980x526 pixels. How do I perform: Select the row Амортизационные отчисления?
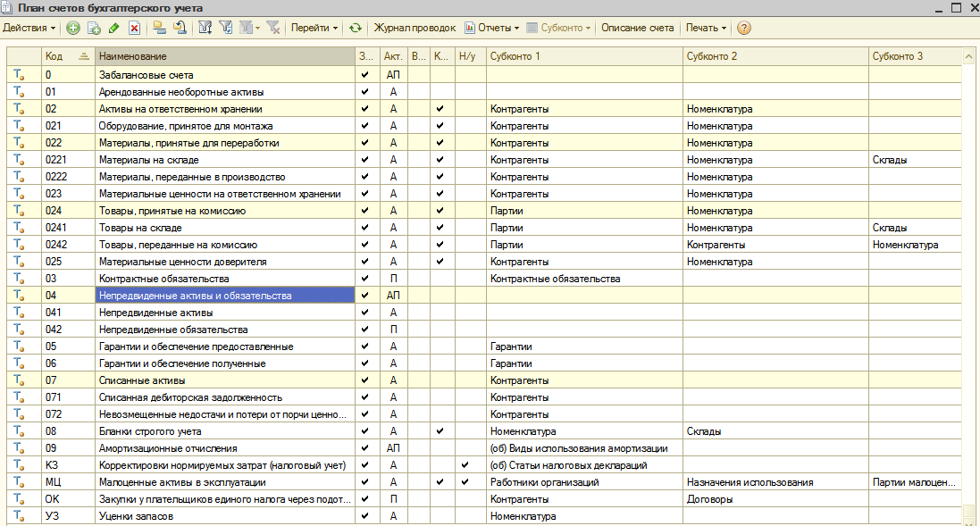click(484, 448)
